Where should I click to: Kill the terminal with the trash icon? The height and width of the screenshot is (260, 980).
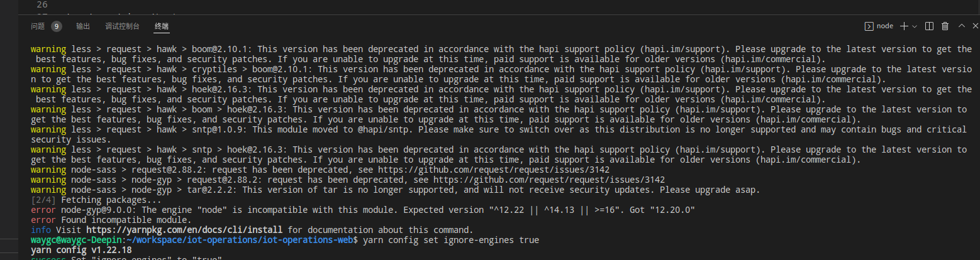pyautogui.click(x=945, y=26)
